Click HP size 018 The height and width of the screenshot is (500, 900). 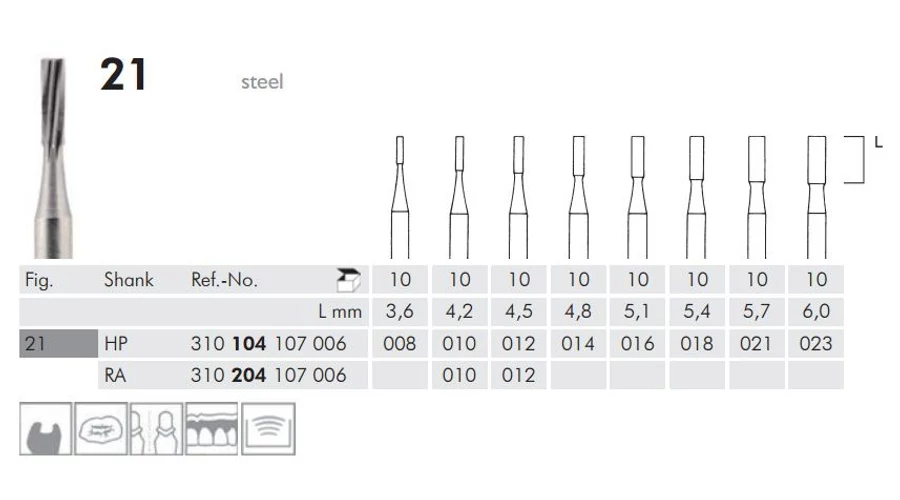point(696,343)
